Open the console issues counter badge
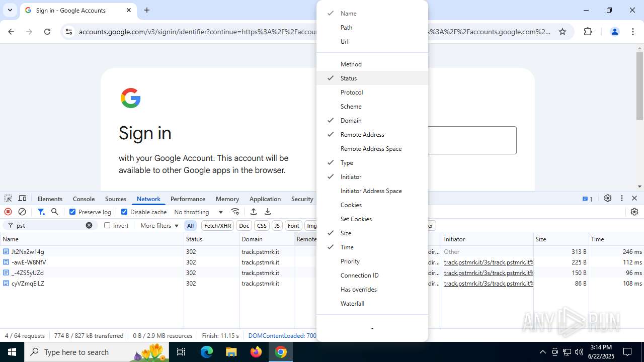The width and height of the screenshot is (644, 362). (587, 199)
